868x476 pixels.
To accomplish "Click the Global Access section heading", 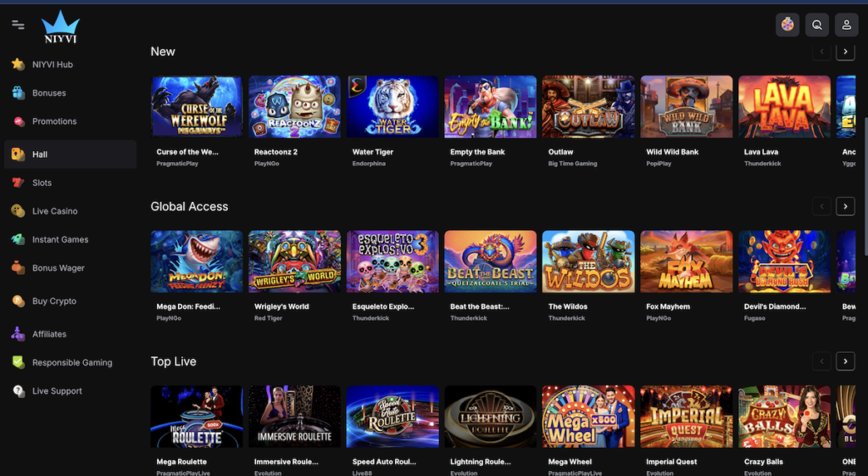I will (x=189, y=207).
